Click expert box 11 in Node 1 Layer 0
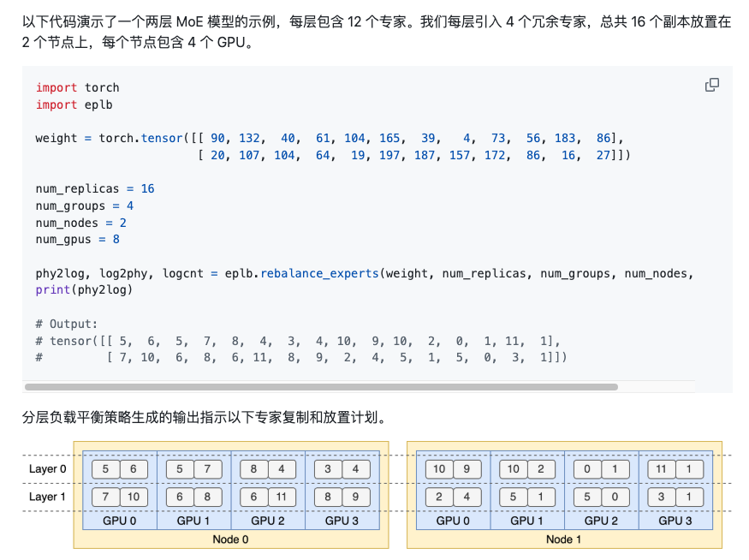Viewport: 749px width, 560px height. 661,469
